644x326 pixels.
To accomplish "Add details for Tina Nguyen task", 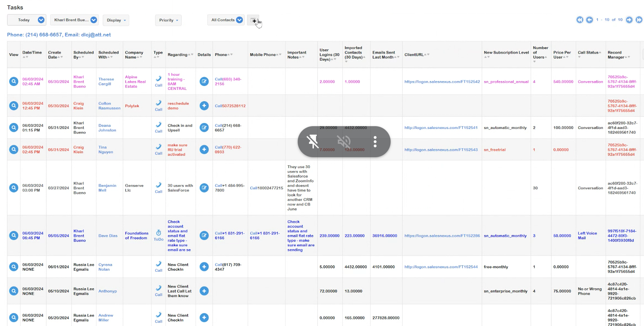I will [204, 149].
